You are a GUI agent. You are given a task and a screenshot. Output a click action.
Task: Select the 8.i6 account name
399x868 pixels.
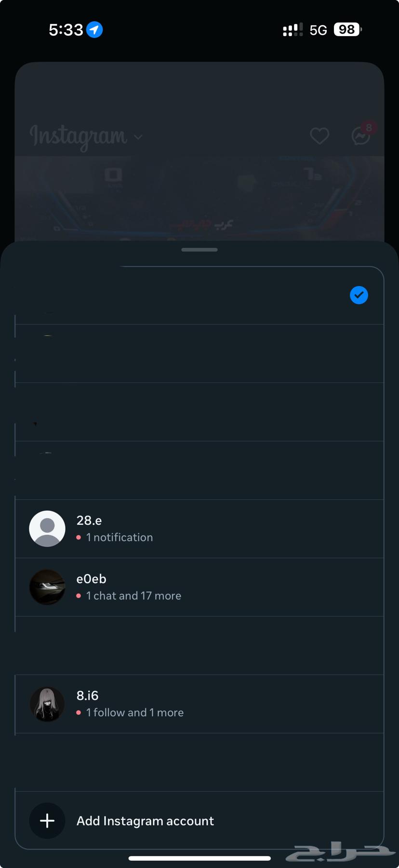[x=88, y=696]
